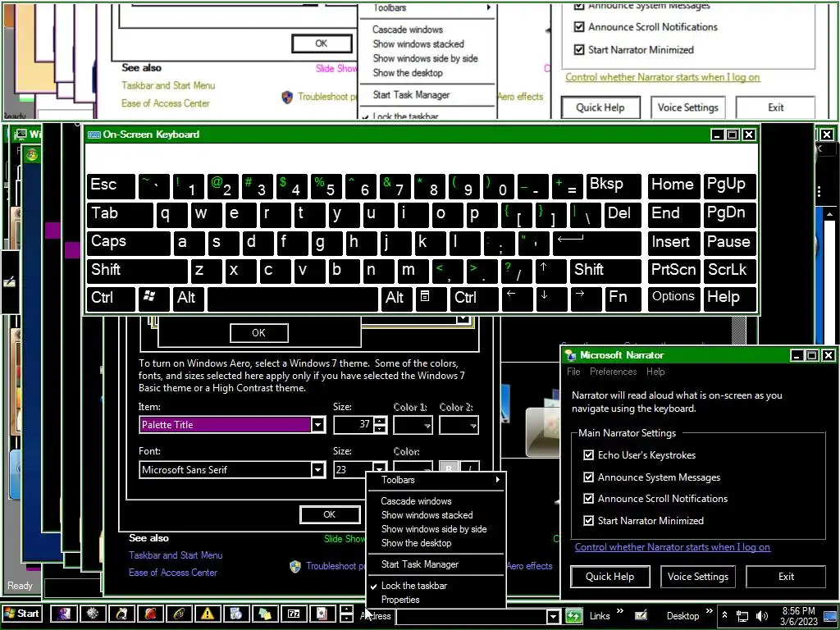The image size is (840, 630).
Task: Open the yellow ring icon on the taskbar
Action: (x=179, y=614)
